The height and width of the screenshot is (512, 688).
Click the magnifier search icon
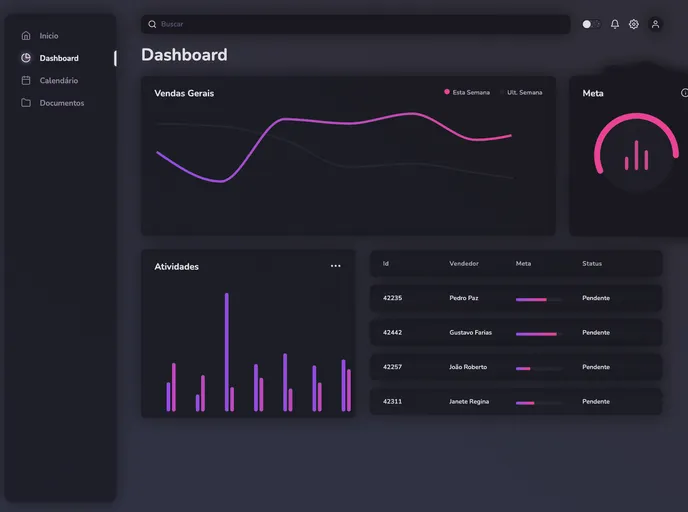click(152, 24)
